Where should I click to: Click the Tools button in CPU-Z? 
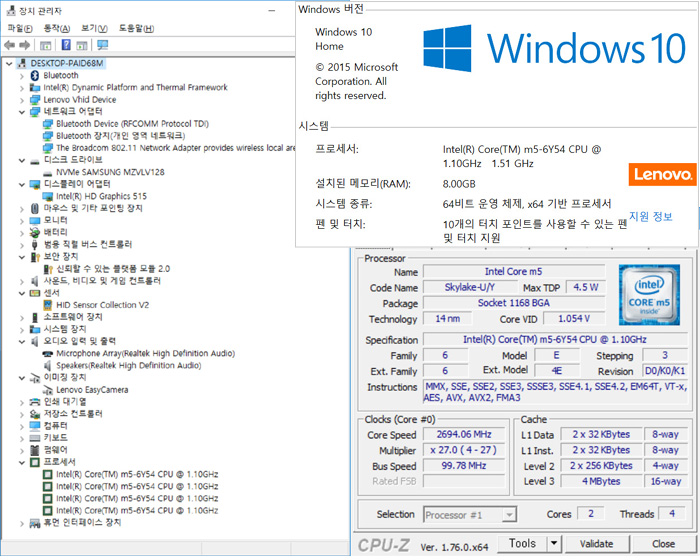tap(522, 543)
